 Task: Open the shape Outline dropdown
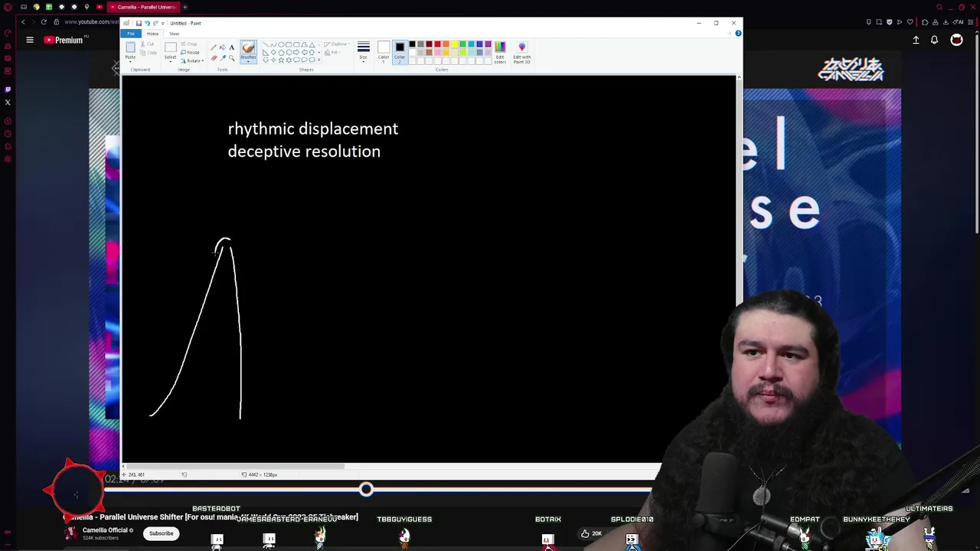338,44
